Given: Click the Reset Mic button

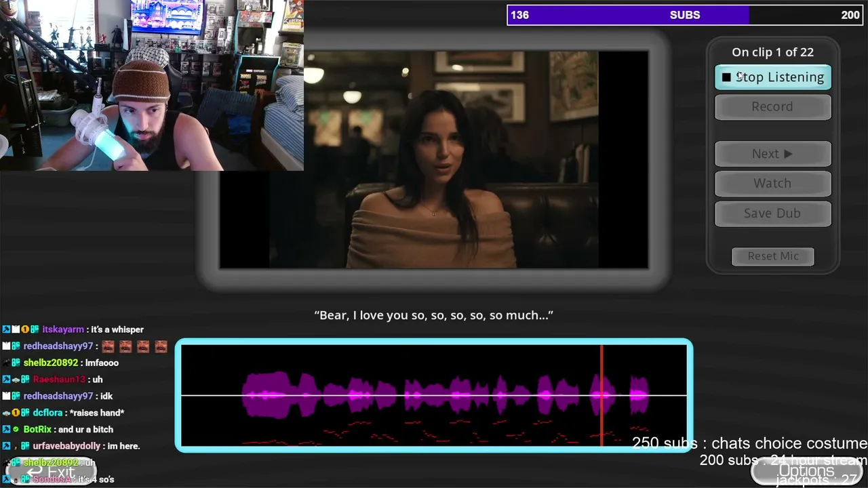Looking at the screenshot, I should point(773,256).
